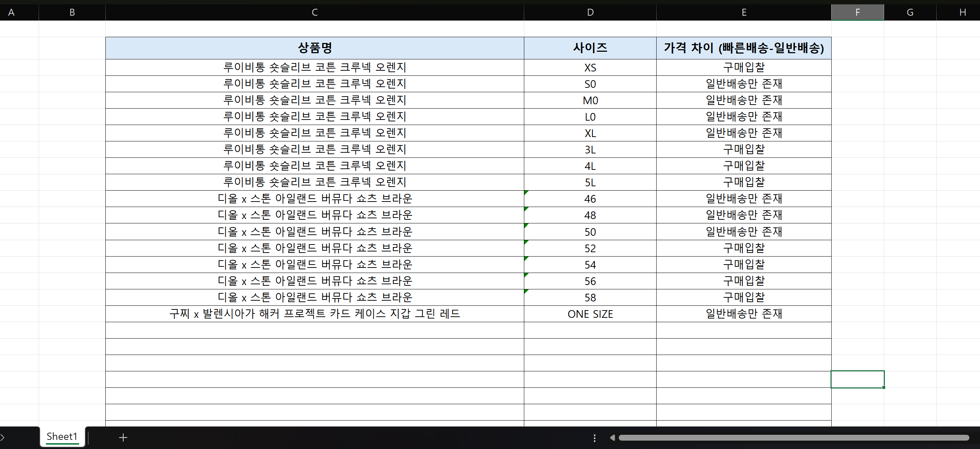Image resolution: width=980 pixels, height=449 pixels.
Task: Select column F header
Action: click(858, 12)
